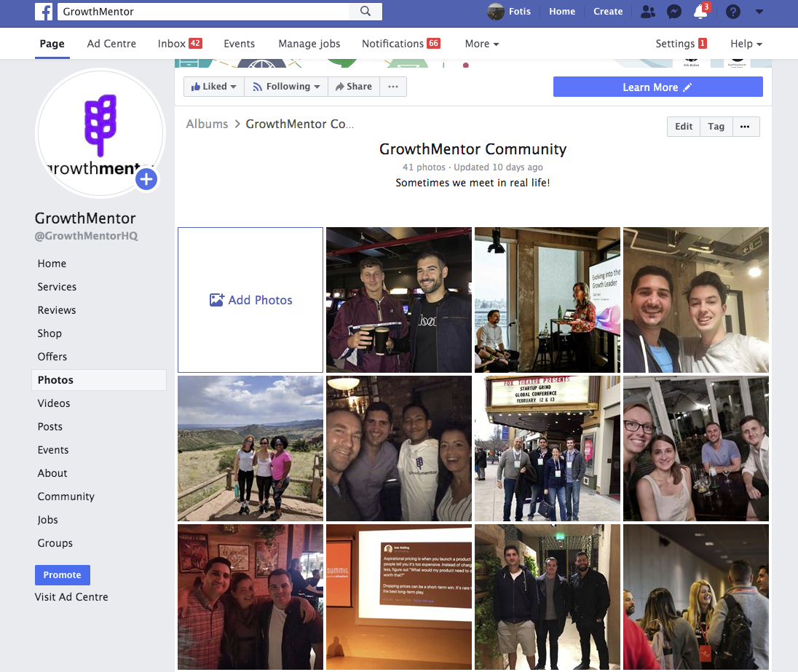This screenshot has height=672, width=798.
Task: Open group photo with GrowthMentor t-shirt
Action: pos(398,448)
